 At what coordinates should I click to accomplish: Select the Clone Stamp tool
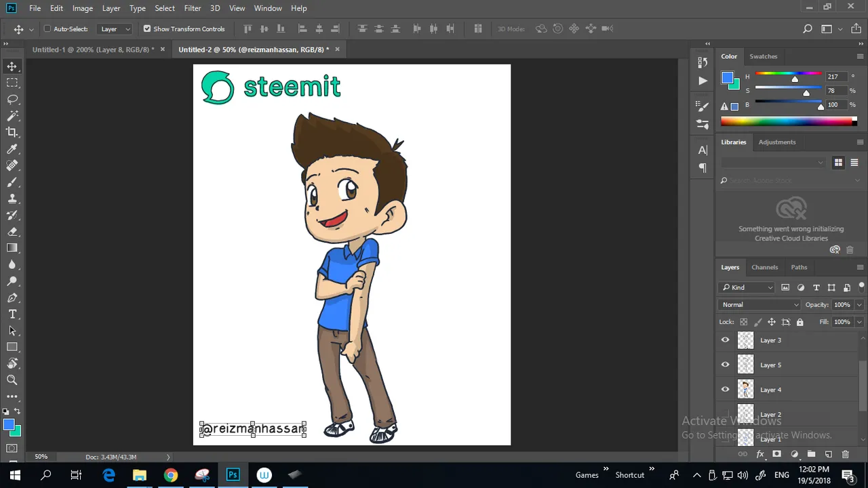pos(12,199)
